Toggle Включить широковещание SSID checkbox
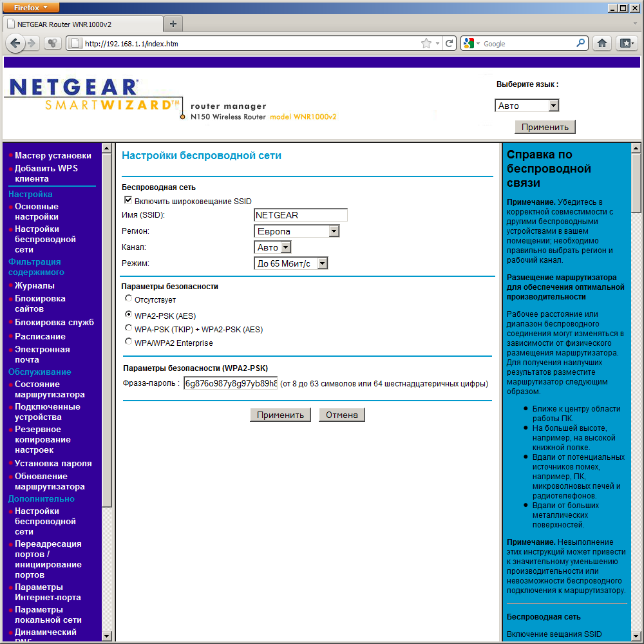 (128, 200)
